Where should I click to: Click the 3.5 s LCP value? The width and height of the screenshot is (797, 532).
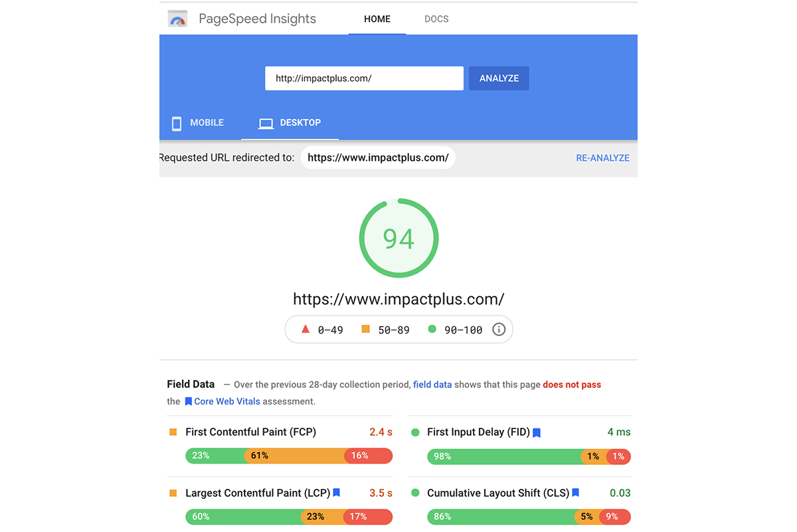point(381,493)
